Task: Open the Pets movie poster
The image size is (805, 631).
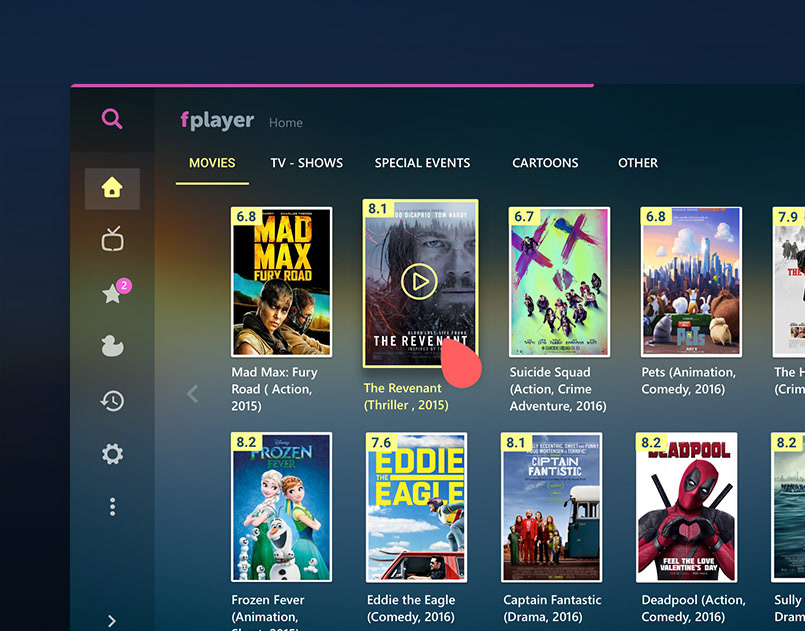Action: click(x=691, y=282)
